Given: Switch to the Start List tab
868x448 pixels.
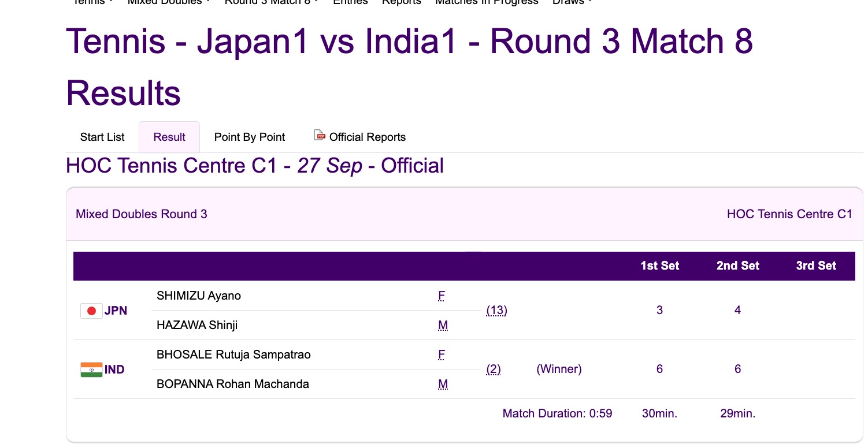Looking at the screenshot, I should (x=102, y=137).
